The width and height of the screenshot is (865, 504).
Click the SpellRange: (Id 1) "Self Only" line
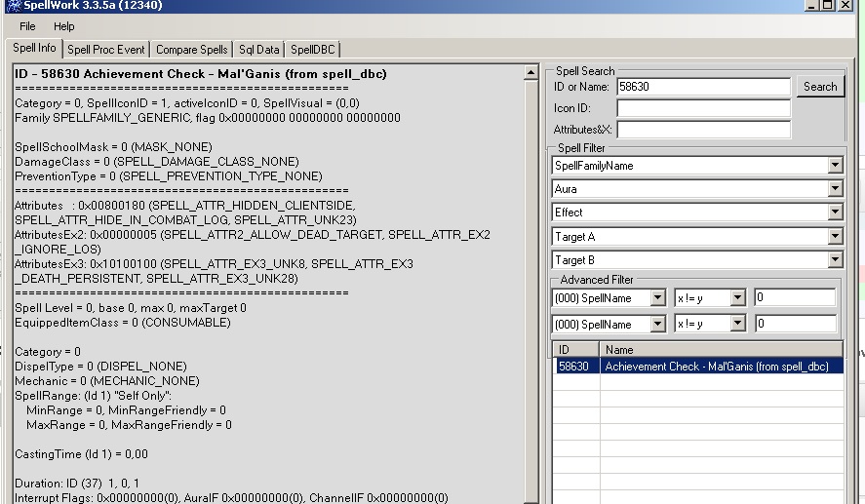pos(94,396)
